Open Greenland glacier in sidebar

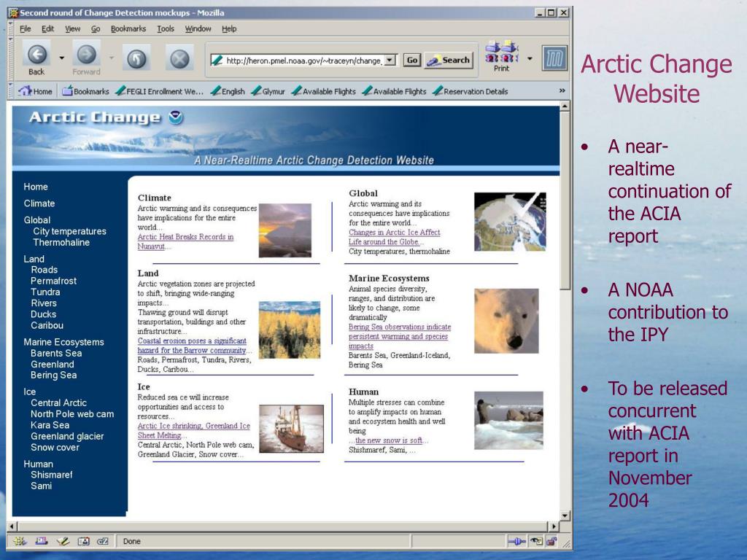pyautogui.click(x=67, y=436)
